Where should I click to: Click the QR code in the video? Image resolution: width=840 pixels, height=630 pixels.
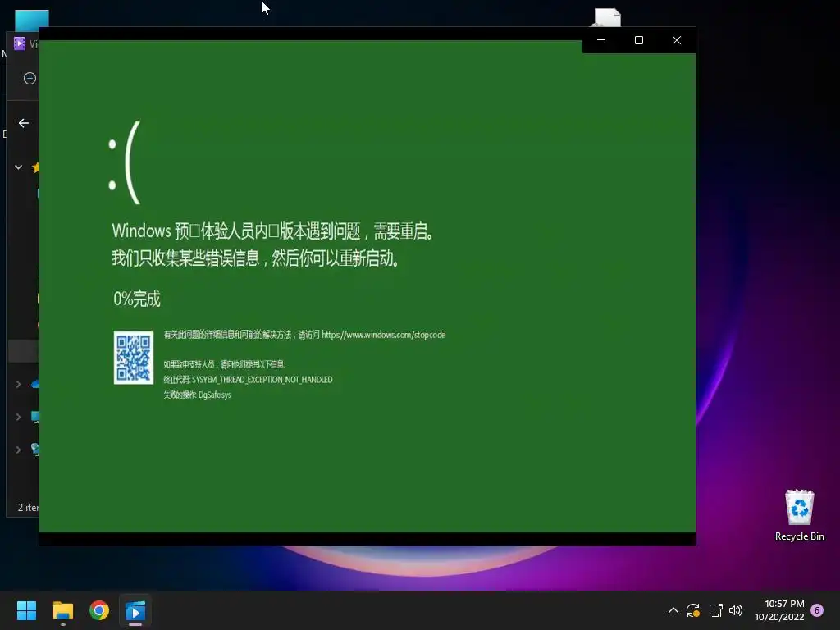click(x=134, y=358)
